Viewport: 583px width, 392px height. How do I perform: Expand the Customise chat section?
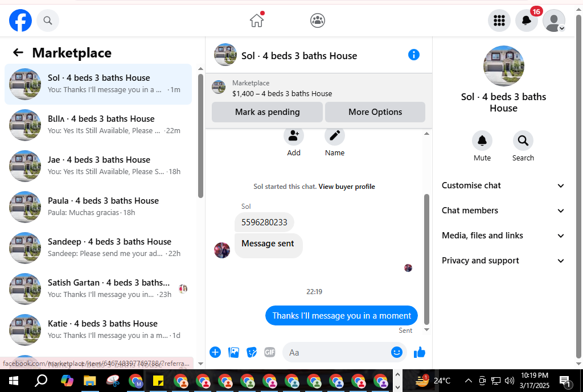[x=503, y=185]
